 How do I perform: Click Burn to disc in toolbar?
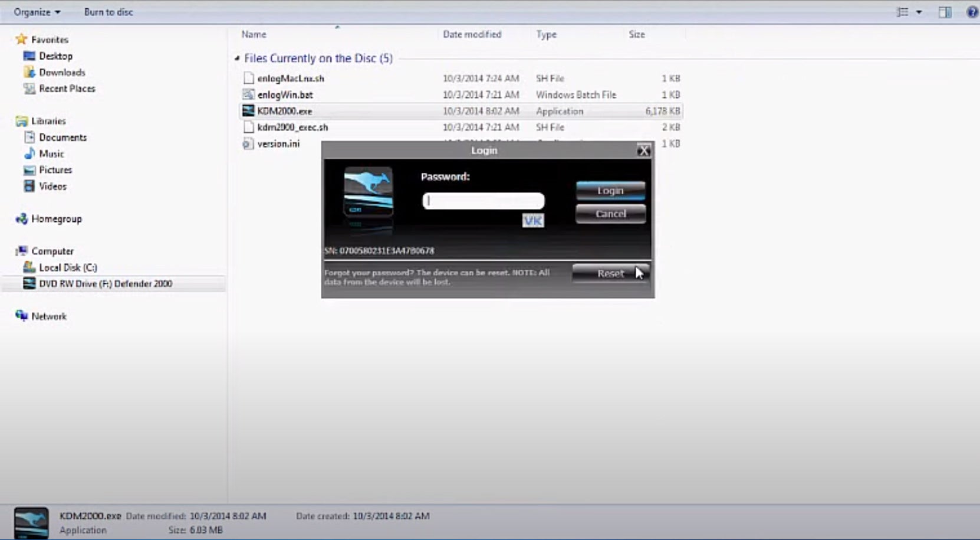(x=108, y=12)
